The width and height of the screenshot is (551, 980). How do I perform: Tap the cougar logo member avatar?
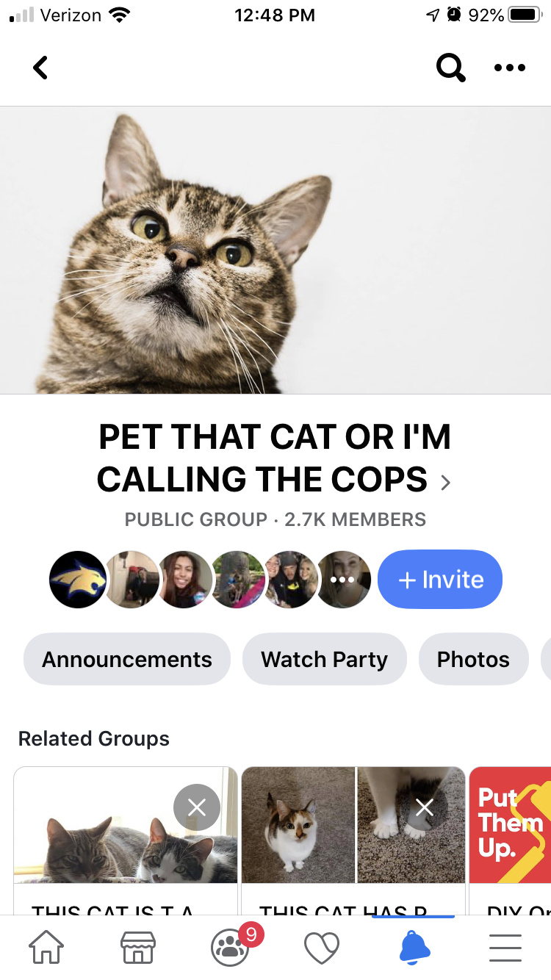[x=77, y=580]
